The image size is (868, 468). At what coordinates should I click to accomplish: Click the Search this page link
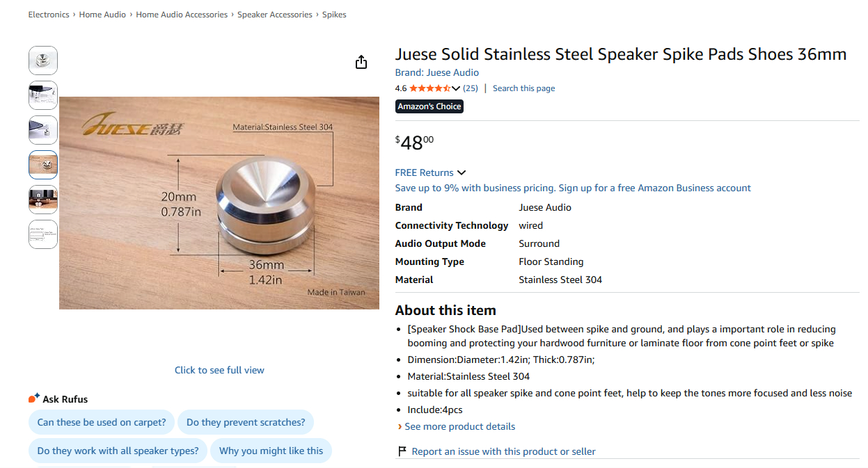524,88
